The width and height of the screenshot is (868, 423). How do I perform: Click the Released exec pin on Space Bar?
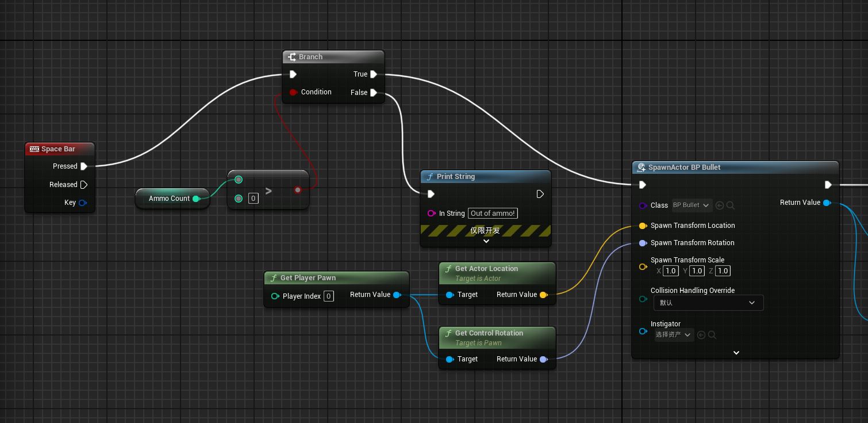[84, 185]
